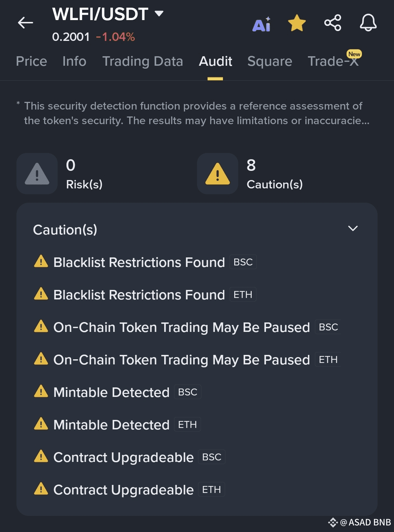Open the Trade-X tab
394x532 pixels.
click(x=333, y=61)
